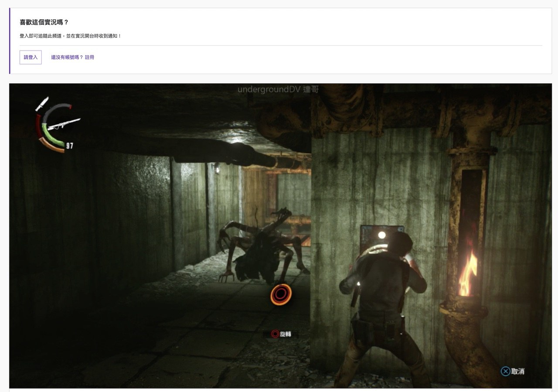The width and height of the screenshot is (558, 392).
Task: Click the 喜歡這個實況嗎？ heading
Action: pos(44,22)
